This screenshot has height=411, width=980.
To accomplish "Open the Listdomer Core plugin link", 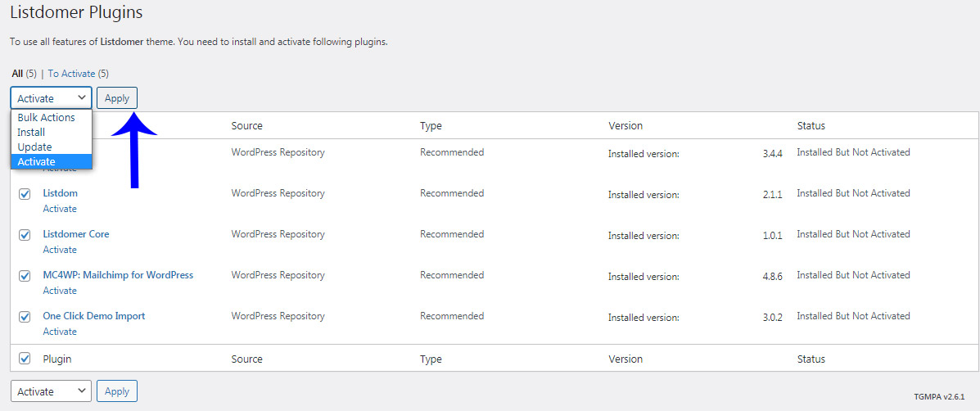I will coord(75,234).
